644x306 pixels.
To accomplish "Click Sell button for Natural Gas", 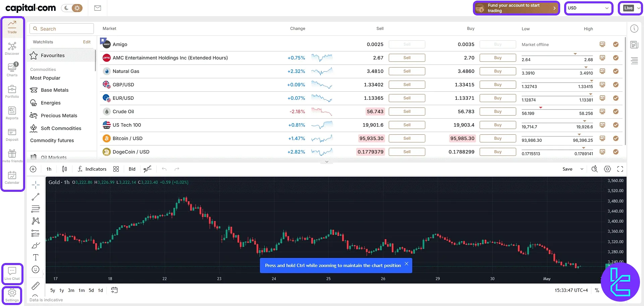I will [x=407, y=71].
